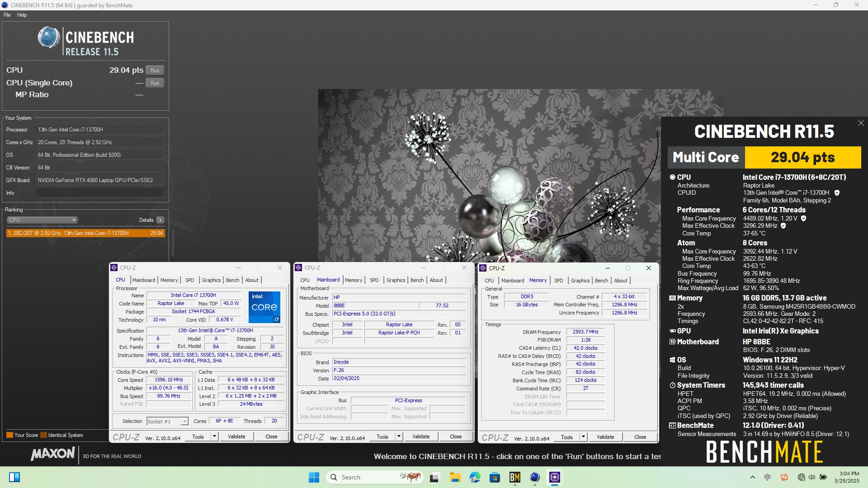Open Microsoft Edge from the taskbar
The height and width of the screenshot is (488, 868).
(x=475, y=477)
